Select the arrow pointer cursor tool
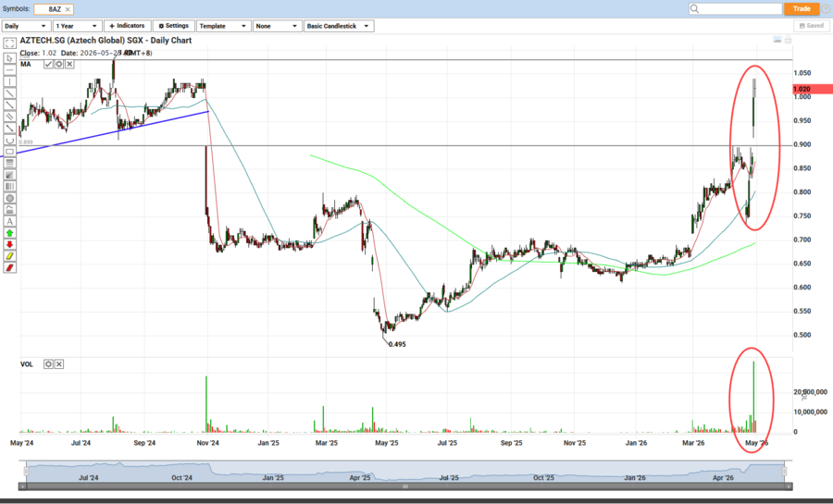The height and width of the screenshot is (504, 833). pos(9,57)
